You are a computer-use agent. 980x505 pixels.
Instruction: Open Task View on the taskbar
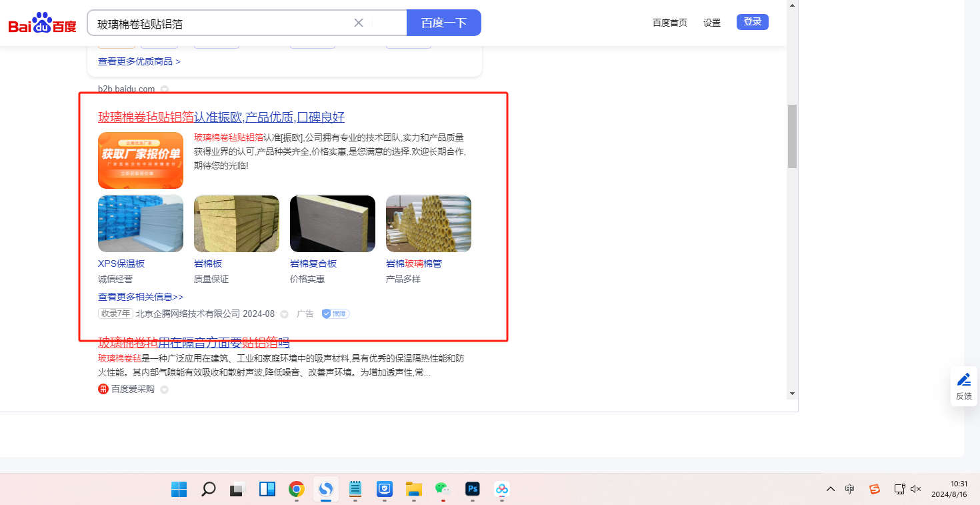238,489
